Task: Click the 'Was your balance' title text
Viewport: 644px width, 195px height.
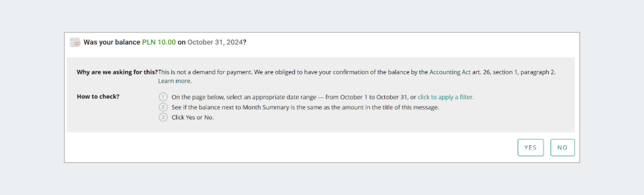Action: click(112, 42)
